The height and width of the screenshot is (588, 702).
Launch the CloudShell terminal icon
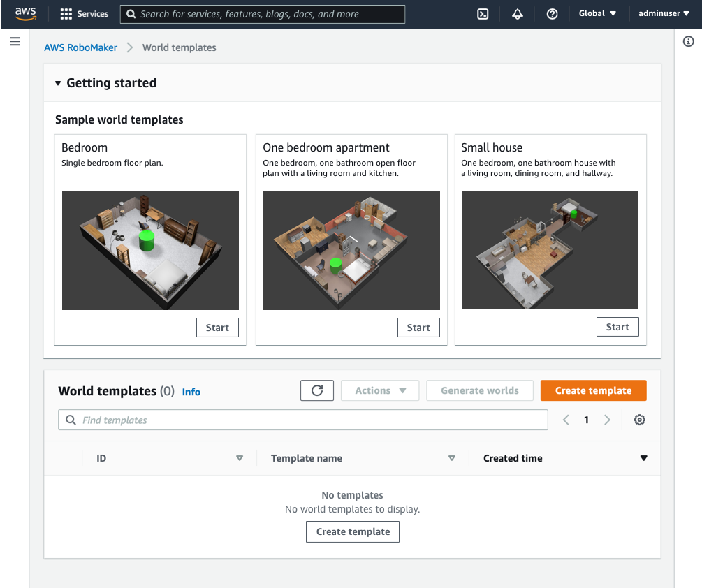[483, 14]
